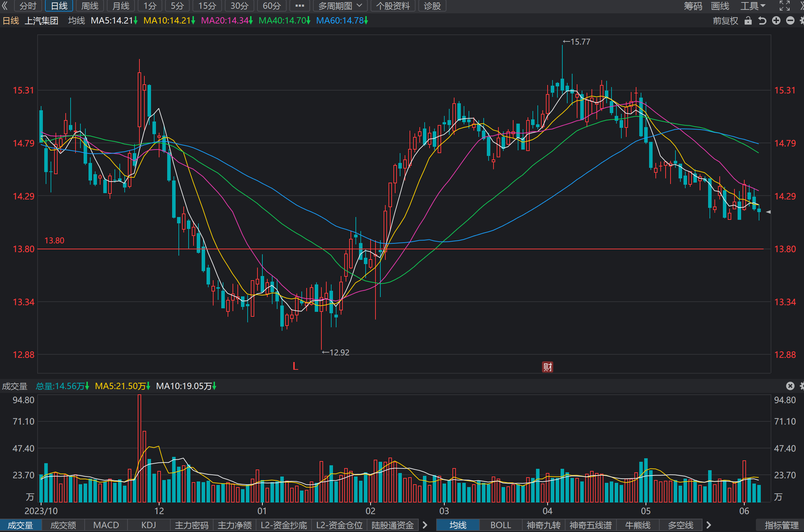The width and height of the screenshot is (804, 532).
Task: Click the 12.92 low price marker
Action: coord(336,352)
